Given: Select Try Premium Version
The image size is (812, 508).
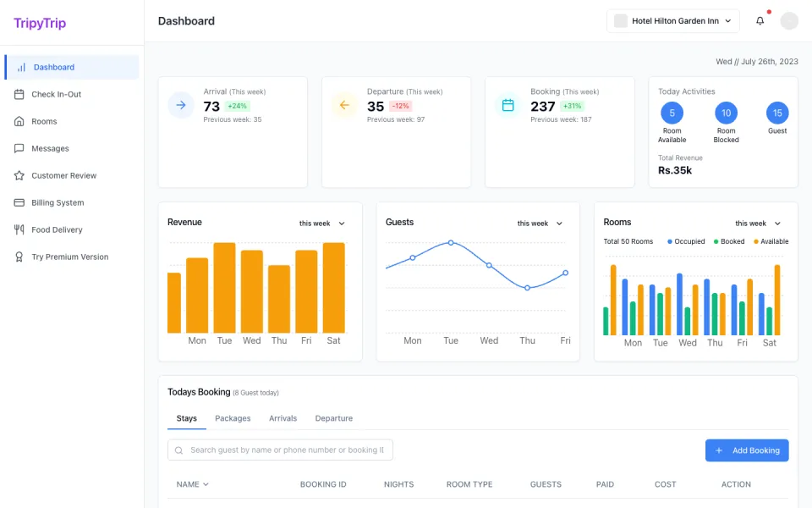Looking at the screenshot, I should pyautogui.click(x=72, y=257).
